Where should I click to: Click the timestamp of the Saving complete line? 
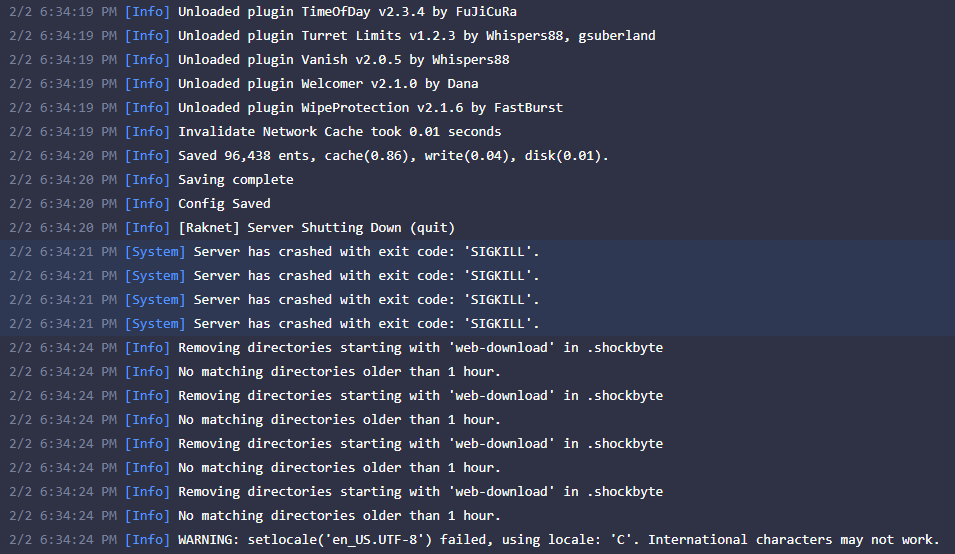[x=62, y=179]
